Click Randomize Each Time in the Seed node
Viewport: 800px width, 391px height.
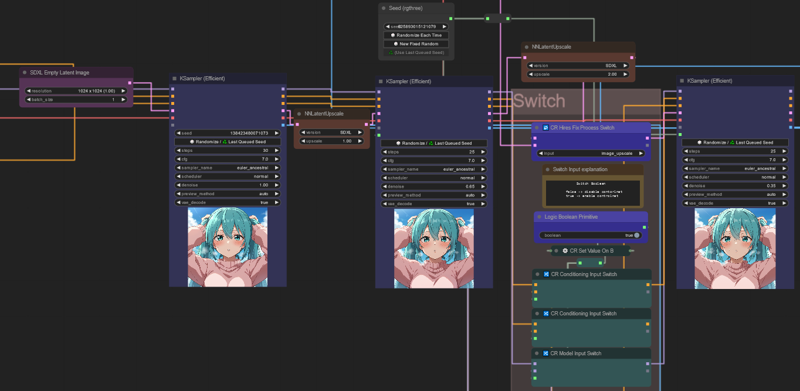click(416, 35)
